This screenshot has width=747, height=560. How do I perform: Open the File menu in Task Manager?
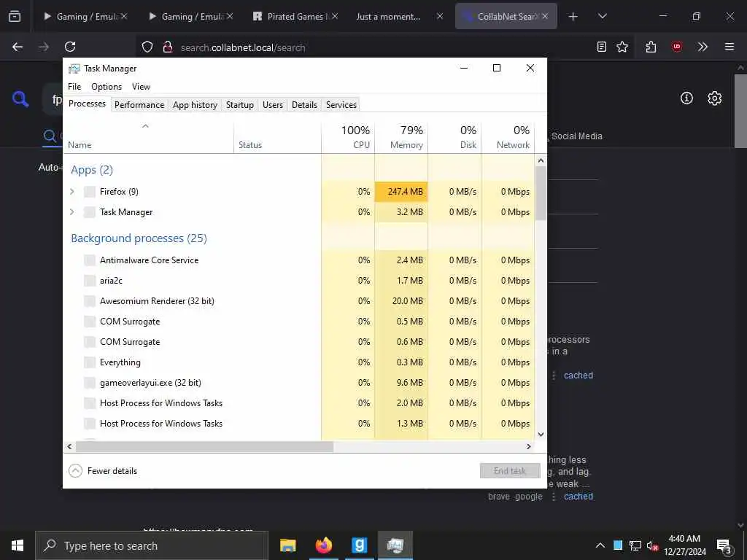[74, 87]
